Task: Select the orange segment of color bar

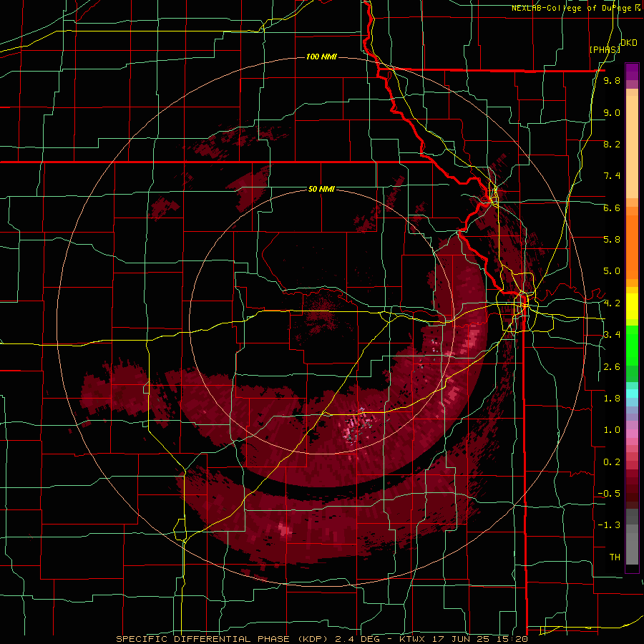Action: [x=632, y=243]
